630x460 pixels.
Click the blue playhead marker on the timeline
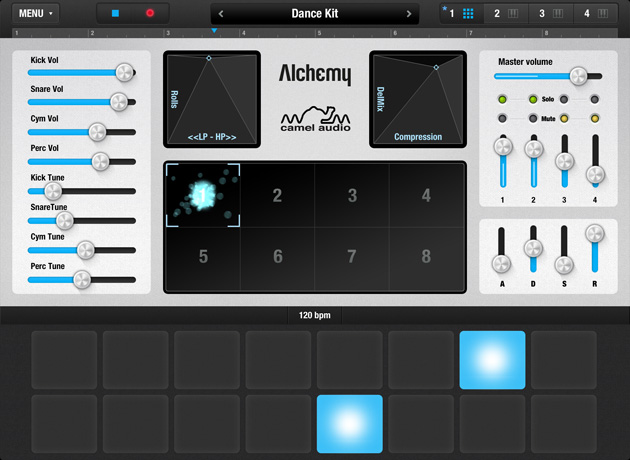pos(214,31)
